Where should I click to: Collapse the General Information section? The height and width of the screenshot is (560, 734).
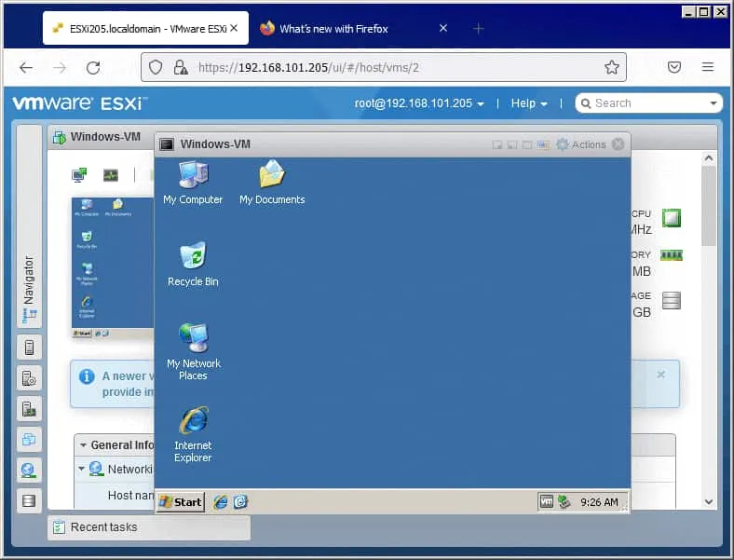(x=83, y=445)
